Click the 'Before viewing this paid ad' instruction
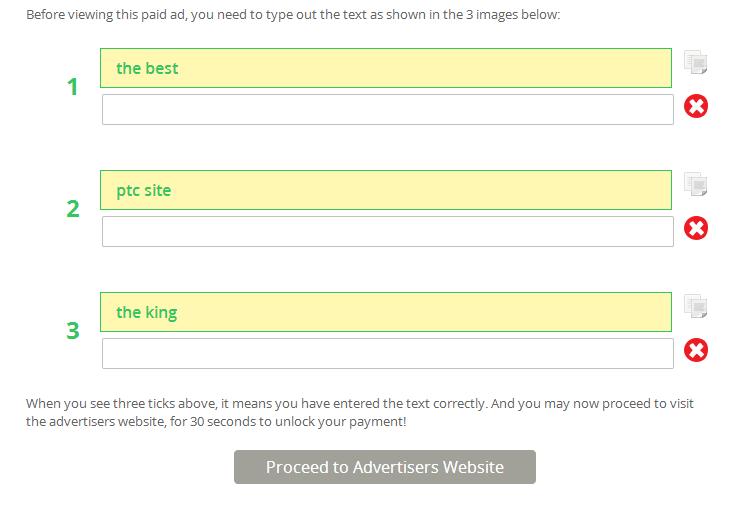This screenshot has height=505, width=737. pyautogui.click(x=293, y=16)
